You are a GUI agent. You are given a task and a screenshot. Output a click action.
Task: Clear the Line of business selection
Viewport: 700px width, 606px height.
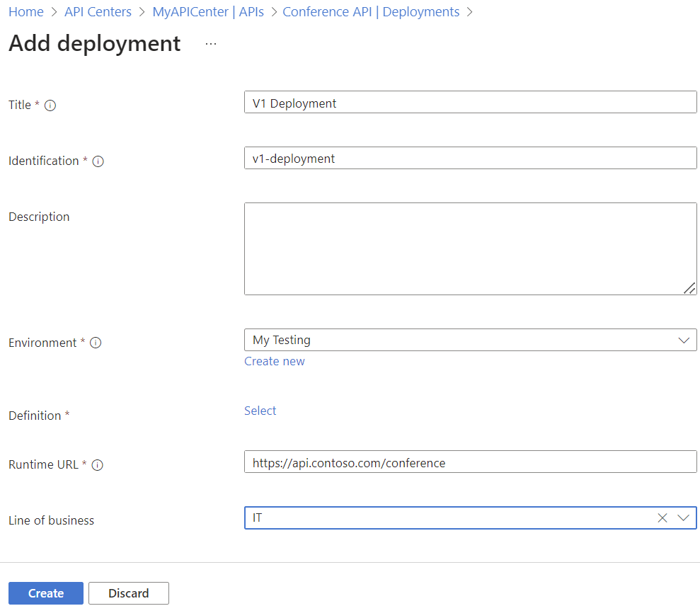pyautogui.click(x=662, y=518)
